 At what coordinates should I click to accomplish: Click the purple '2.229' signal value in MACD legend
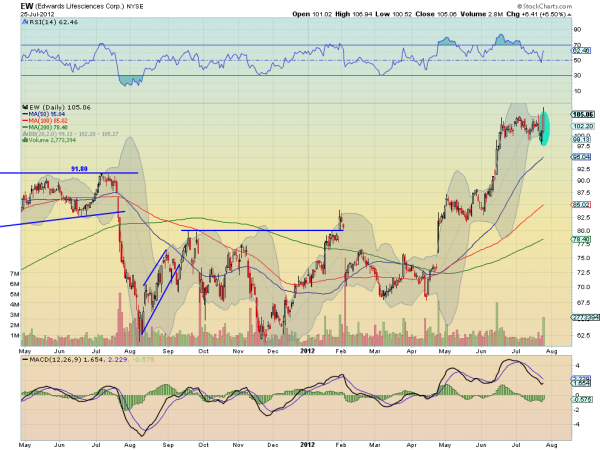(117, 360)
